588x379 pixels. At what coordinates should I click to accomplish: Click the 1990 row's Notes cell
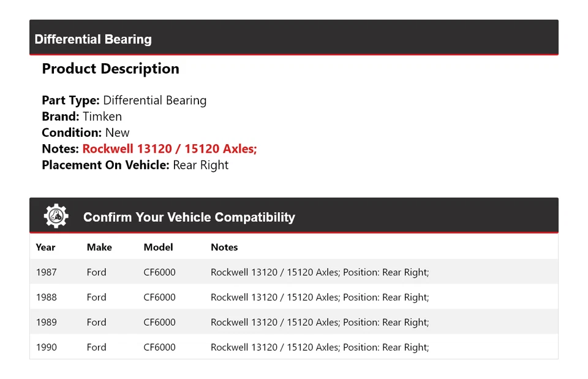click(x=320, y=347)
